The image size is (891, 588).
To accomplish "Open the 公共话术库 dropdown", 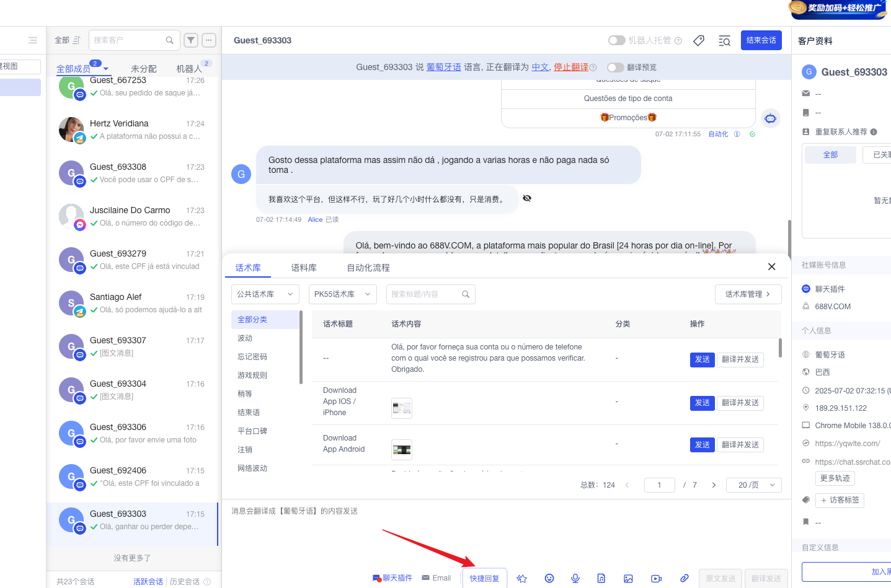I will [265, 294].
